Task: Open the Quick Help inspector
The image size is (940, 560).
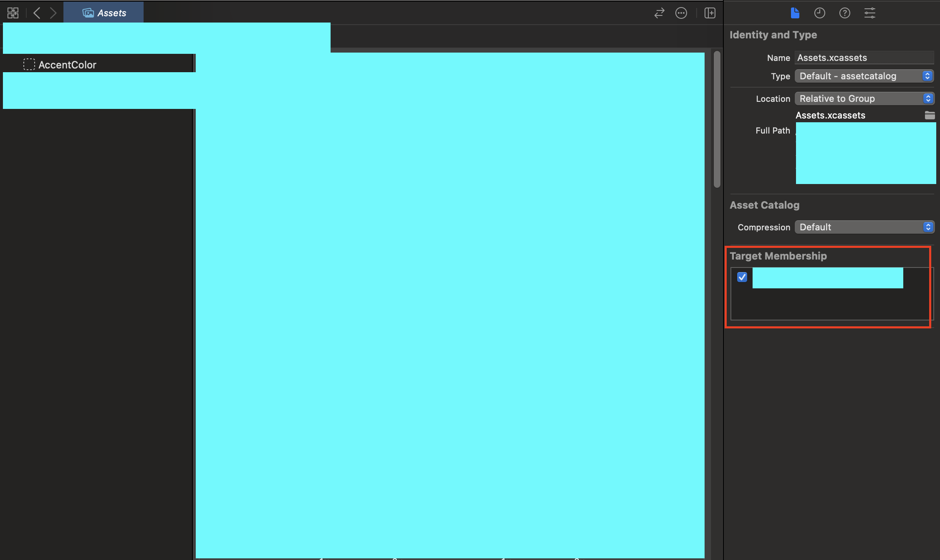Action: click(x=844, y=13)
